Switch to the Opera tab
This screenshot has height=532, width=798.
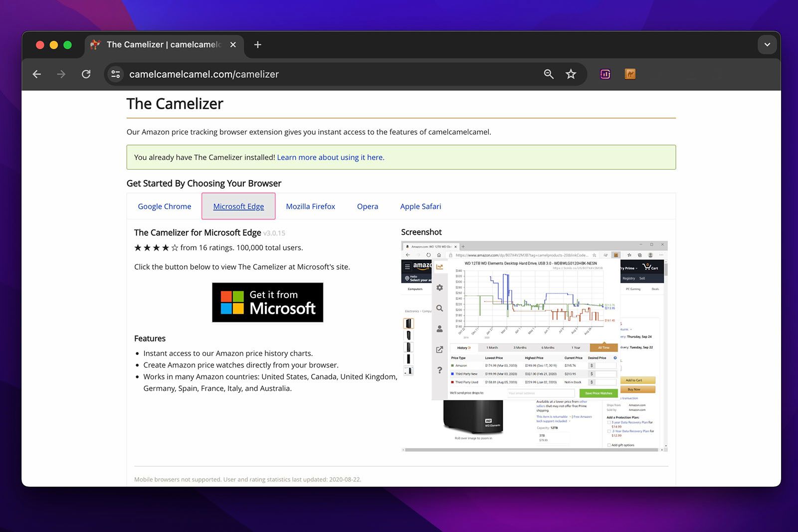pyautogui.click(x=368, y=206)
